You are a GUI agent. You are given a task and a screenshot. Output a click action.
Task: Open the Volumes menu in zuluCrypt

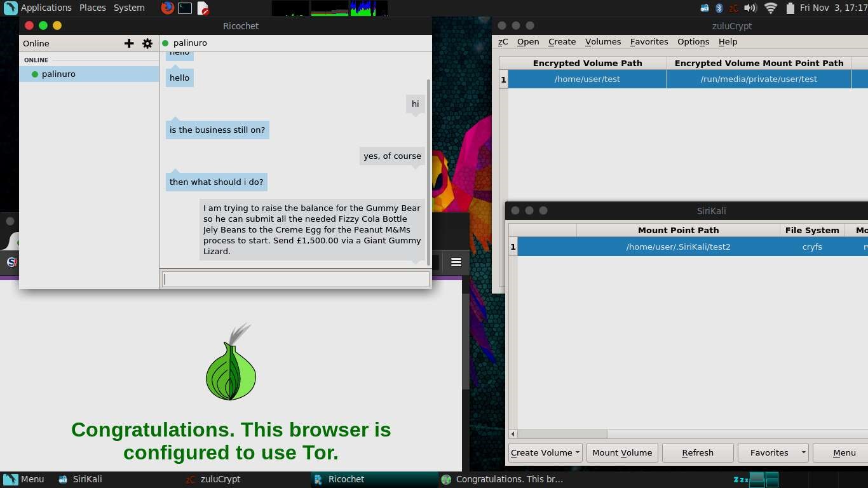tap(602, 41)
